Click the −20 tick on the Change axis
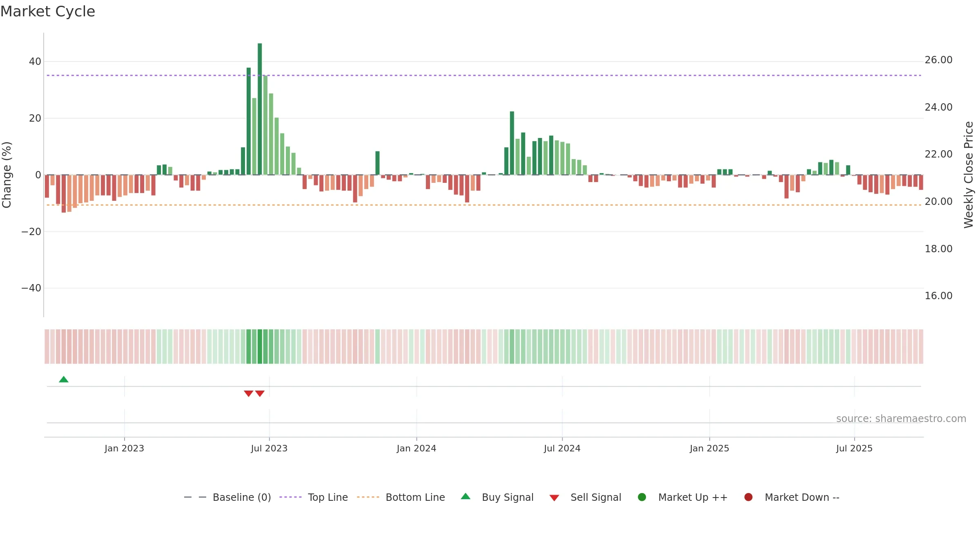The height and width of the screenshot is (551, 980). (x=31, y=232)
